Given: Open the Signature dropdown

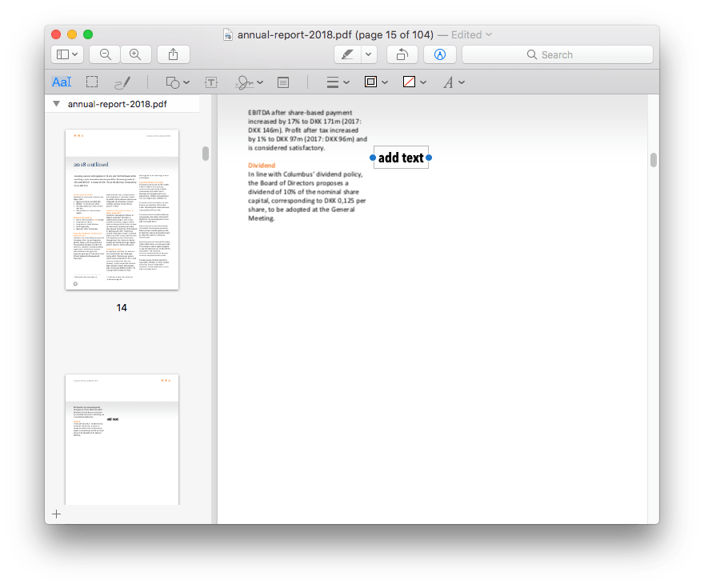Looking at the screenshot, I should [x=248, y=82].
